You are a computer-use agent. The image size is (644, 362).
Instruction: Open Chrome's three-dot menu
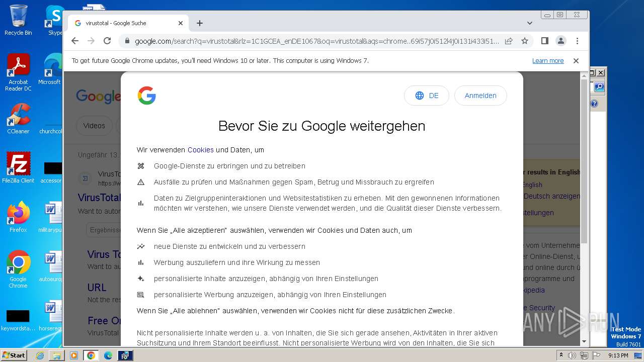tap(577, 41)
